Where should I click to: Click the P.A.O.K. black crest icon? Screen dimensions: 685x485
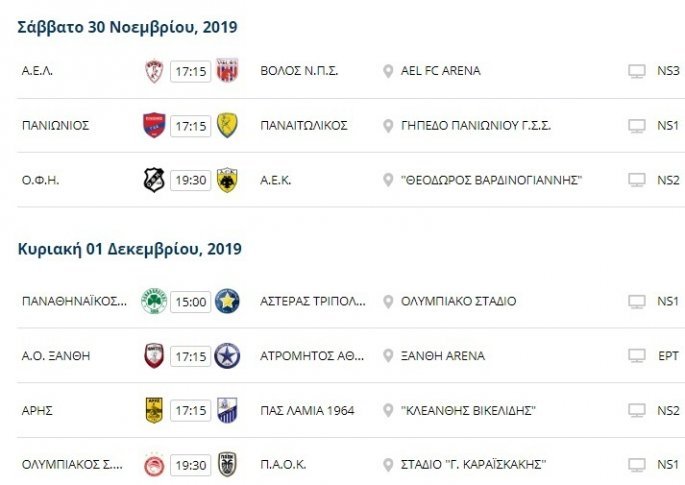pyautogui.click(x=227, y=465)
